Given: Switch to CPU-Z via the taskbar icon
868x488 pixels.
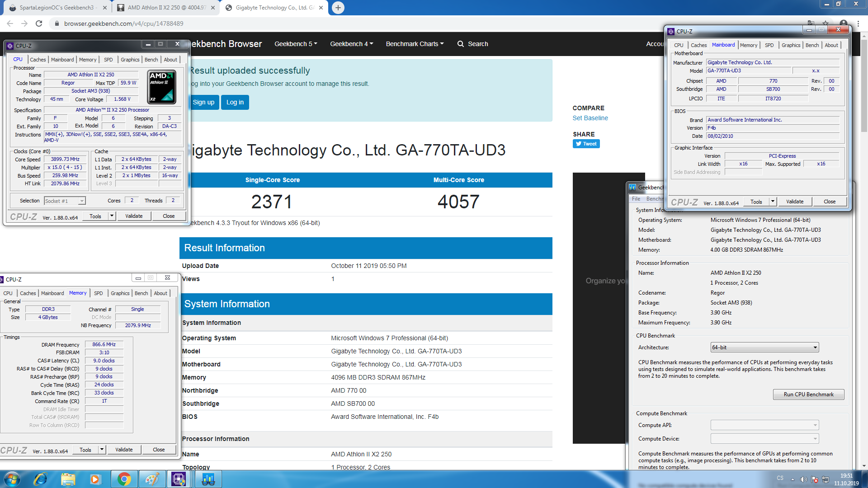Looking at the screenshot, I should (179, 479).
